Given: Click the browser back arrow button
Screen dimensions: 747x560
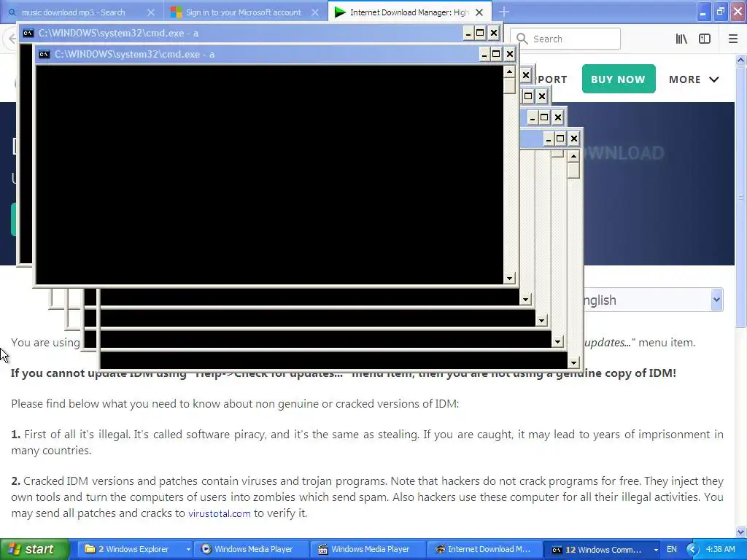Looking at the screenshot, I should (x=12, y=39).
